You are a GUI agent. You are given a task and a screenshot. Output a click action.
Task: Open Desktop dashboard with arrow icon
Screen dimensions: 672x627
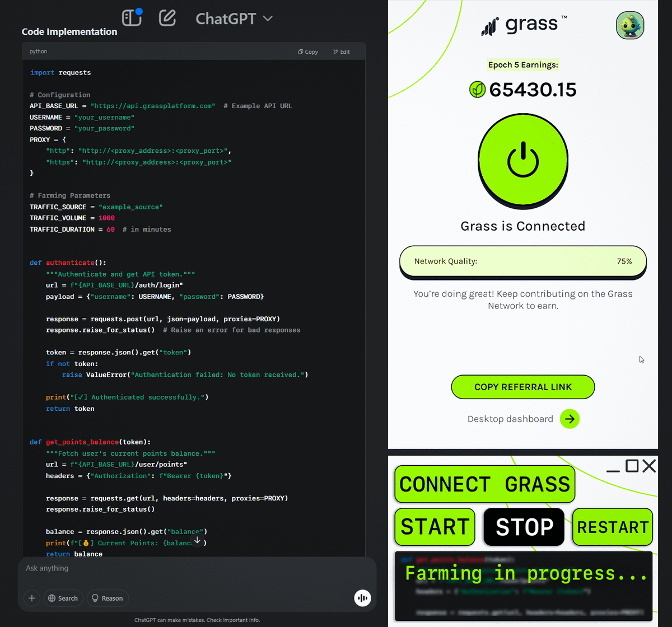[570, 419]
